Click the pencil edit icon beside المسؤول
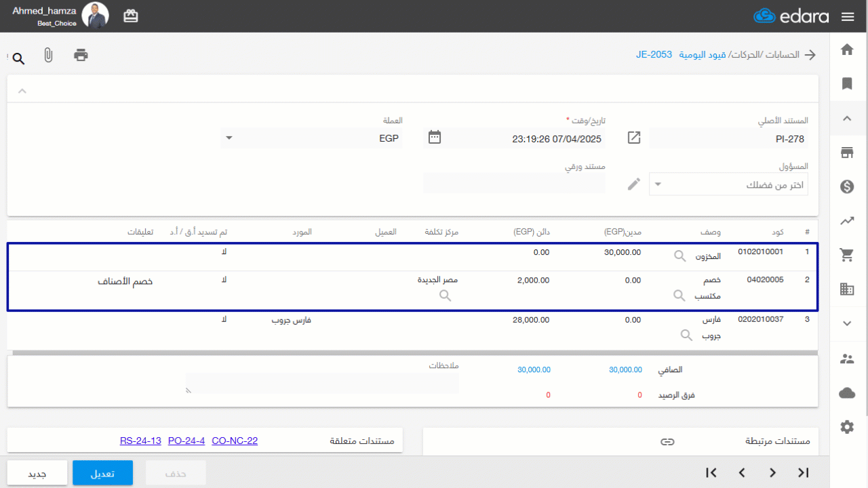Viewport: 868px width, 488px height. pyautogui.click(x=634, y=184)
